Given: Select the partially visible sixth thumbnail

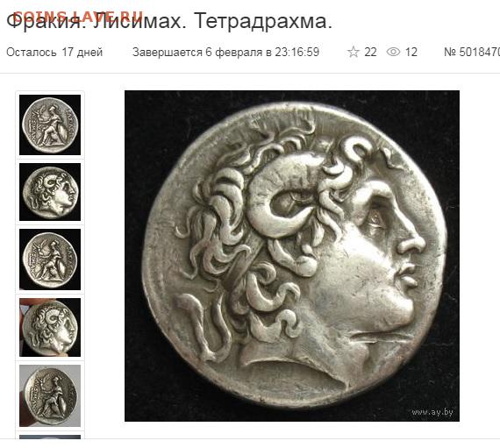Looking at the screenshot, I should pos(50,437).
